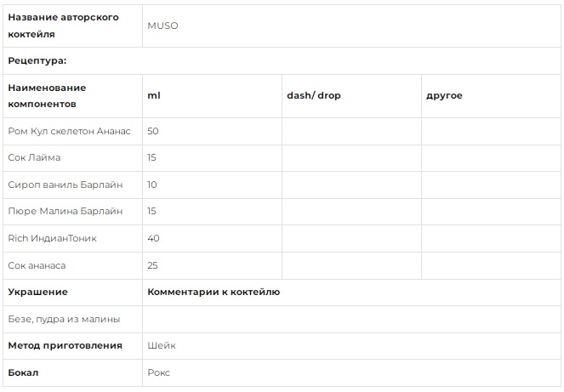Viewport: 564px width, 392px height.
Task: Click the Шейк preparation method value
Action: 162,345
